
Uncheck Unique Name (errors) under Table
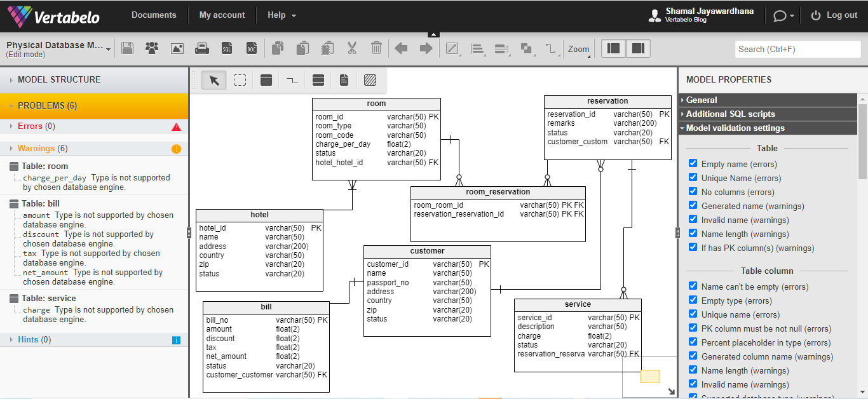pyautogui.click(x=693, y=178)
